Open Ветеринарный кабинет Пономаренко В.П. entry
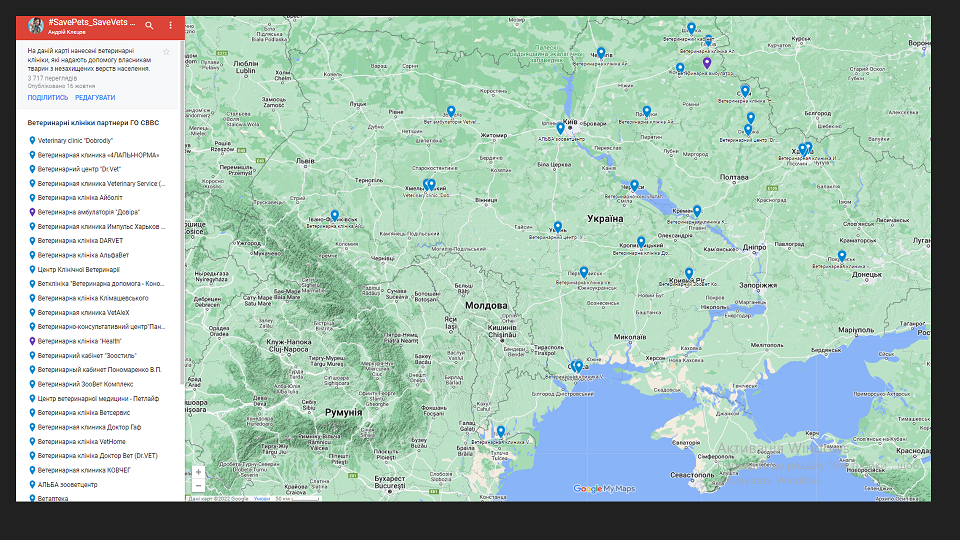Viewport: 960px width, 540px height. (x=101, y=370)
